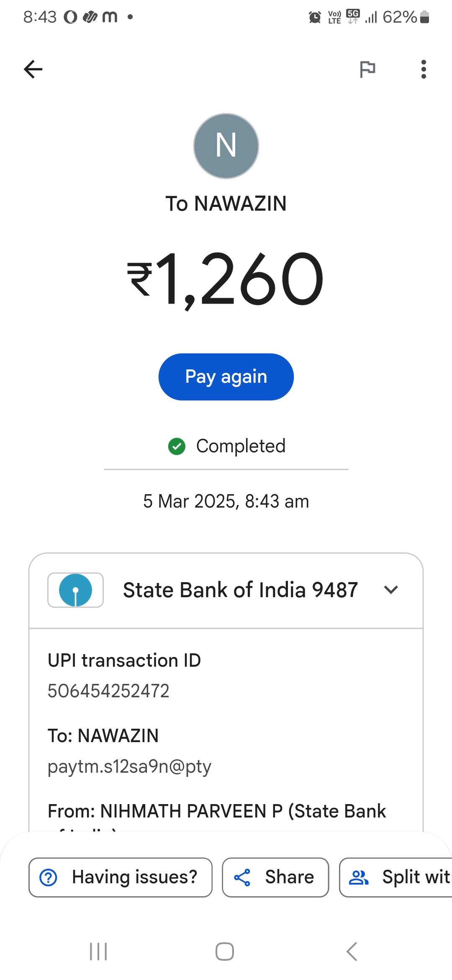
Task: Tap the UPI transaction ID number
Action: pyautogui.click(x=108, y=691)
